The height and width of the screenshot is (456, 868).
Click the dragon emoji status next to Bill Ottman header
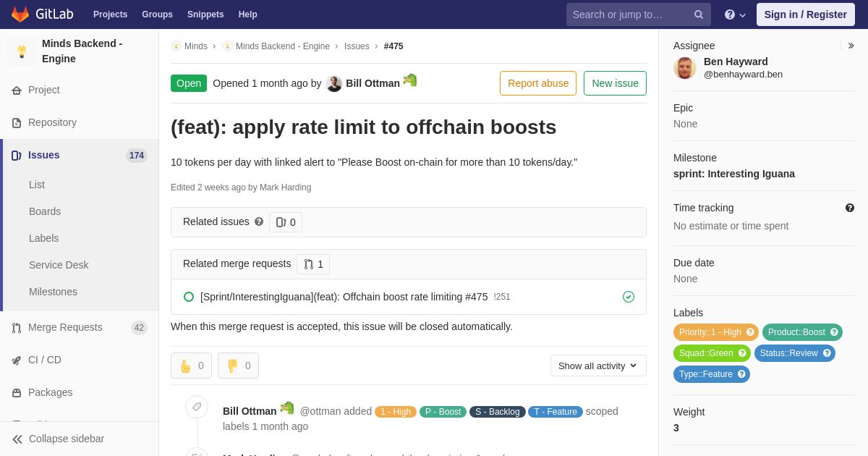[x=410, y=80]
